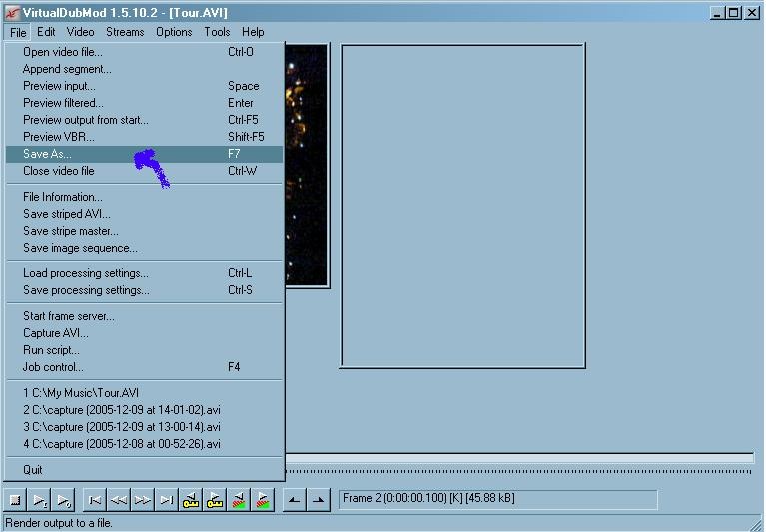Open the File menu

point(18,32)
